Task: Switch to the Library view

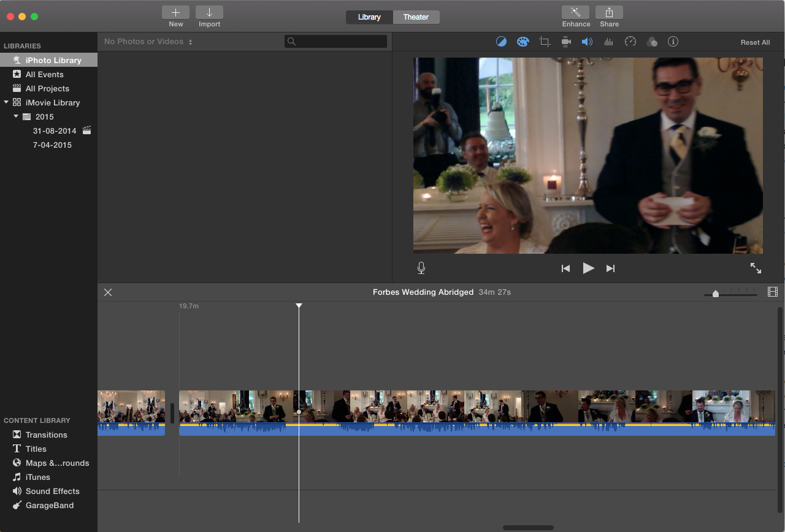Action: coord(369,17)
